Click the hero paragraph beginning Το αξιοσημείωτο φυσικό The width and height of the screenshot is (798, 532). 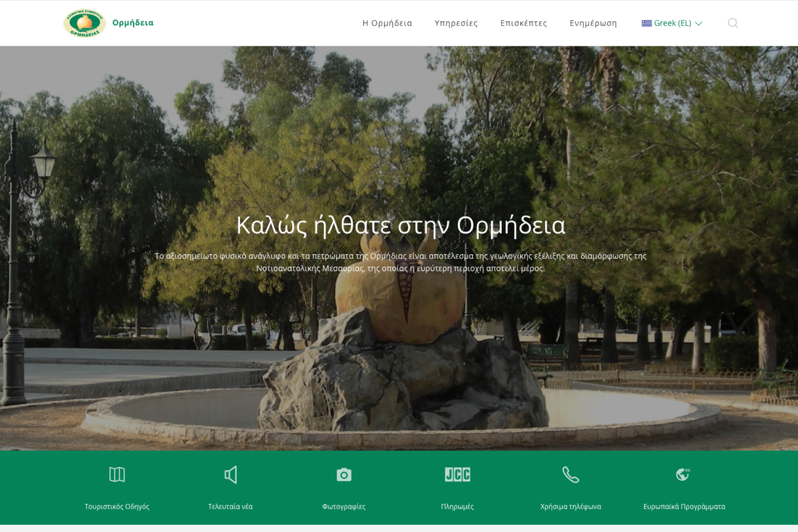401,262
